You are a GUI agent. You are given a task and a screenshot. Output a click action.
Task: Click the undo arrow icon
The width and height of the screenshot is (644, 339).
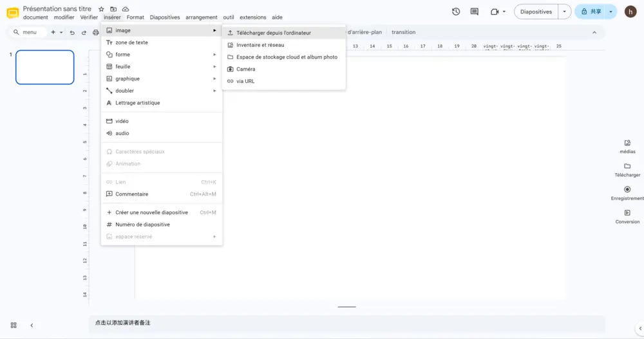click(x=72, y=32)
